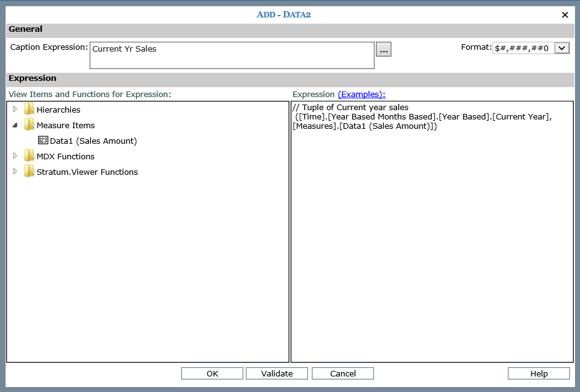Screen dimensions: 580x392
Task: Close the Add - Data2 dialog
Action: click(x=565, y=15)
